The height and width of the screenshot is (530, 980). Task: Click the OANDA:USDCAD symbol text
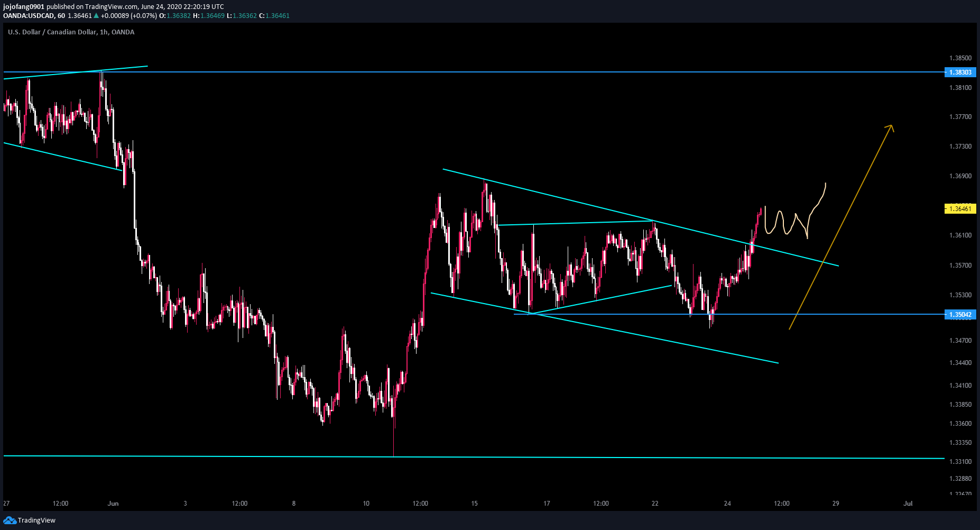pyautogui.click(x=29, y=16)
